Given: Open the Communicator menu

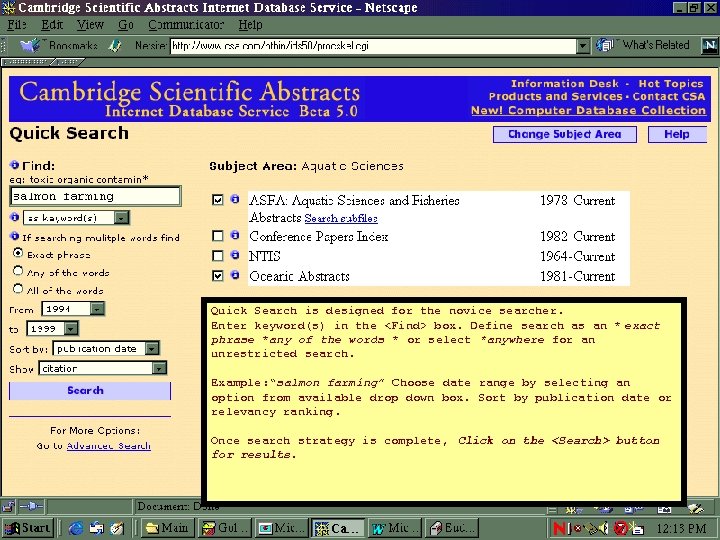Looking at the screenshot, I should (186, 25).
